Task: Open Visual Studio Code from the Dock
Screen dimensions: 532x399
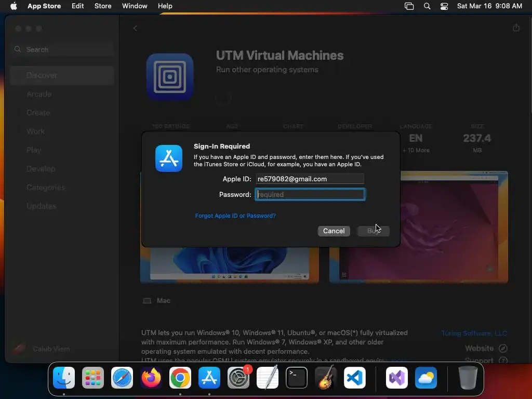Action: click(355, 378)
